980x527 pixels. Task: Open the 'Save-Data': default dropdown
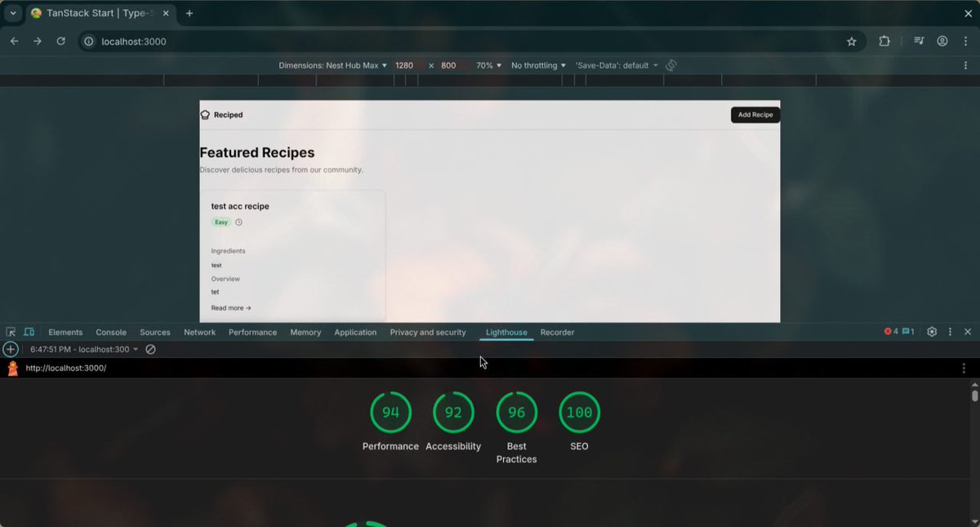[617, 65]
